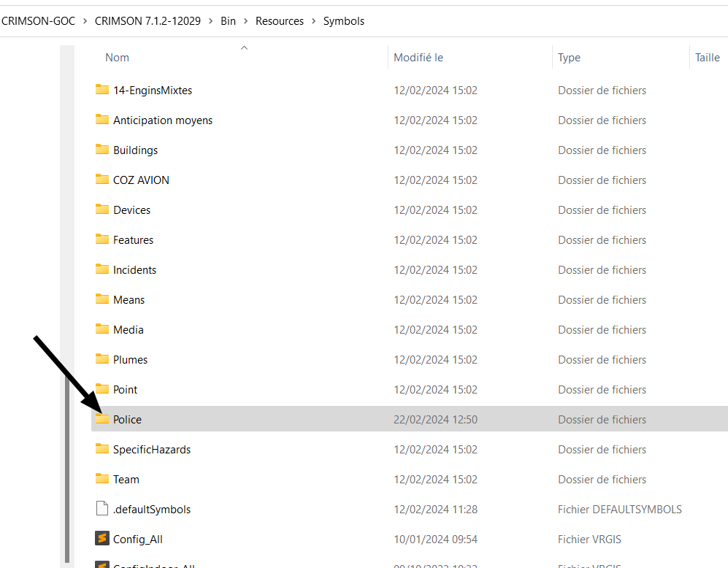Expand breadcrumb chevron after CRIMSON-GOC
This screenshot has height=568, width=728.
coord(85,21)
